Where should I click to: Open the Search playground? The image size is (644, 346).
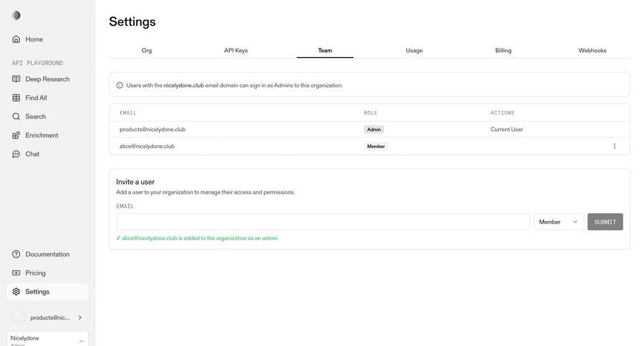(35, 117)
